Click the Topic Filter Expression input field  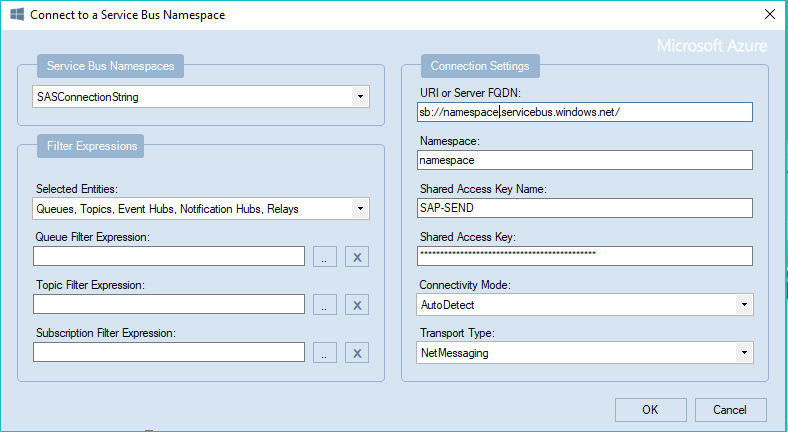169,304
